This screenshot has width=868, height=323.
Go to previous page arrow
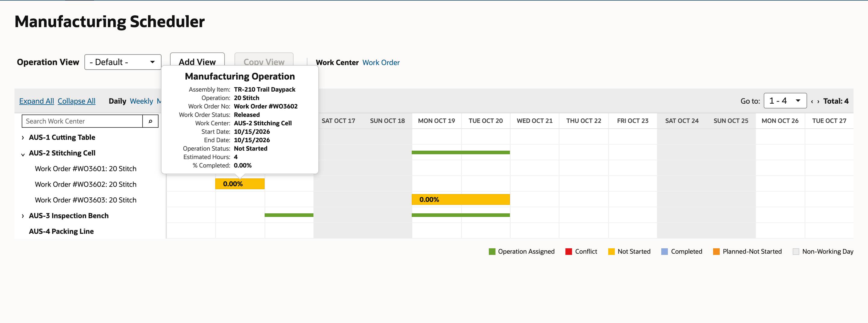coord(812,101)
